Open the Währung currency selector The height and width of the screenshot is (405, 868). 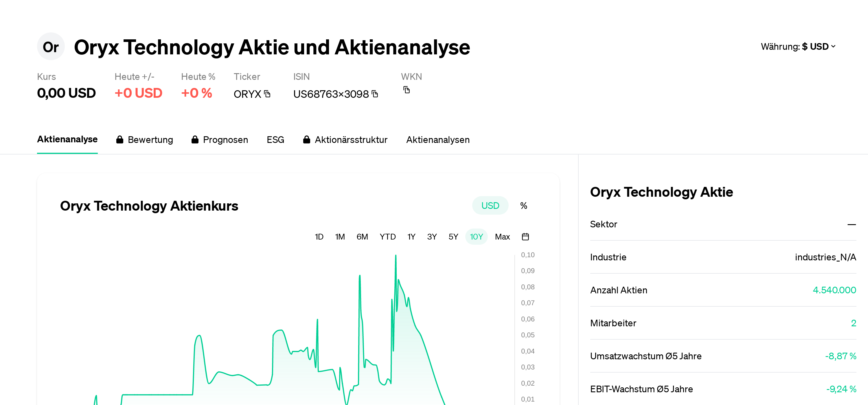coord(798,47)
